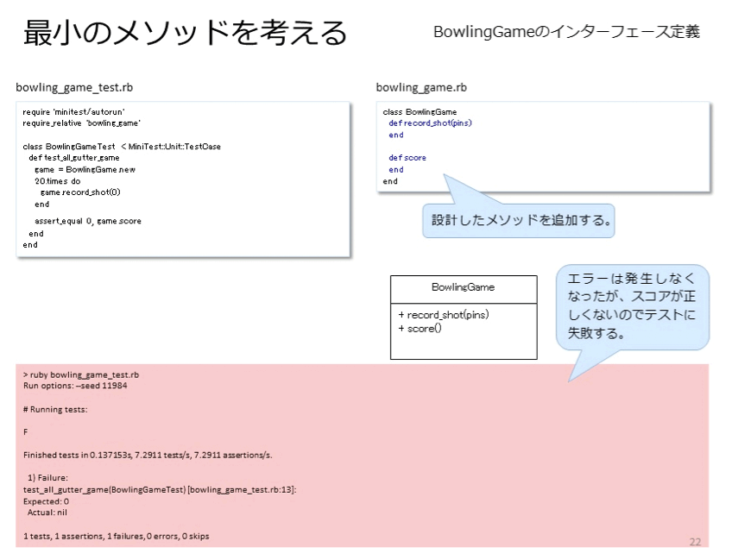Click the bowling_game.rb file label

[x=421, y=88]
